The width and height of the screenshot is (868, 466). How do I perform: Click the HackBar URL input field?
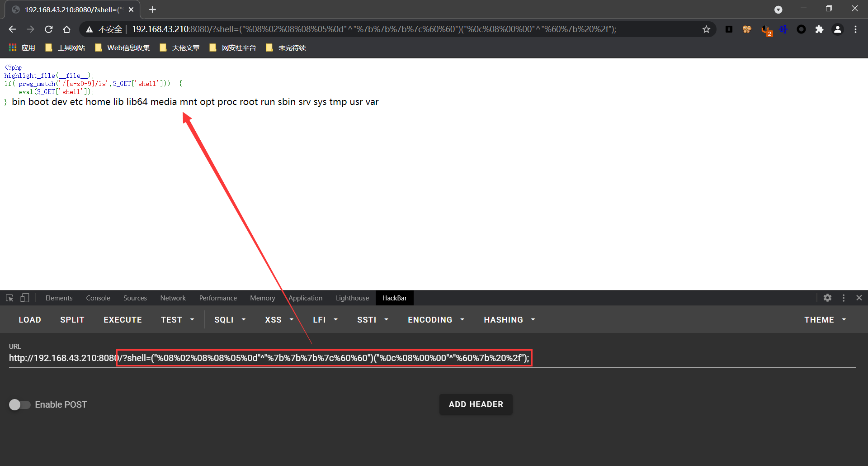pyautogui.click(x=432, y=358)
